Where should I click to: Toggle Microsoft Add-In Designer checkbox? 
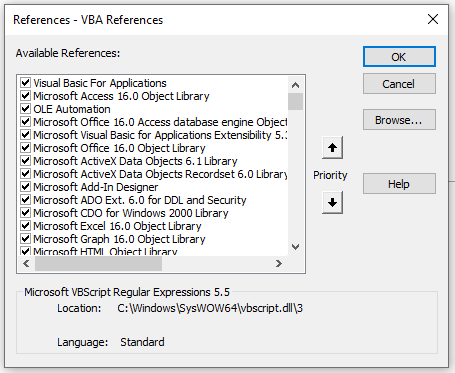(x=25, y=187)
